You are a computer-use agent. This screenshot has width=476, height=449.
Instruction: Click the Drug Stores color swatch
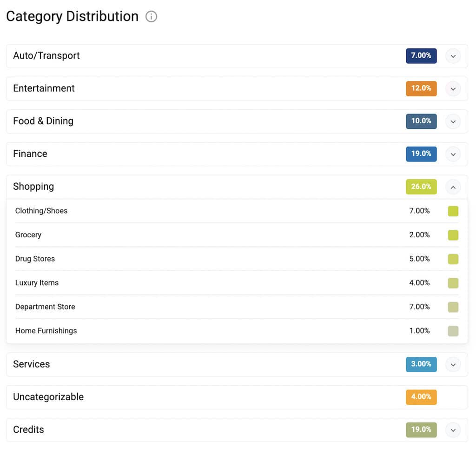(453, 259)
